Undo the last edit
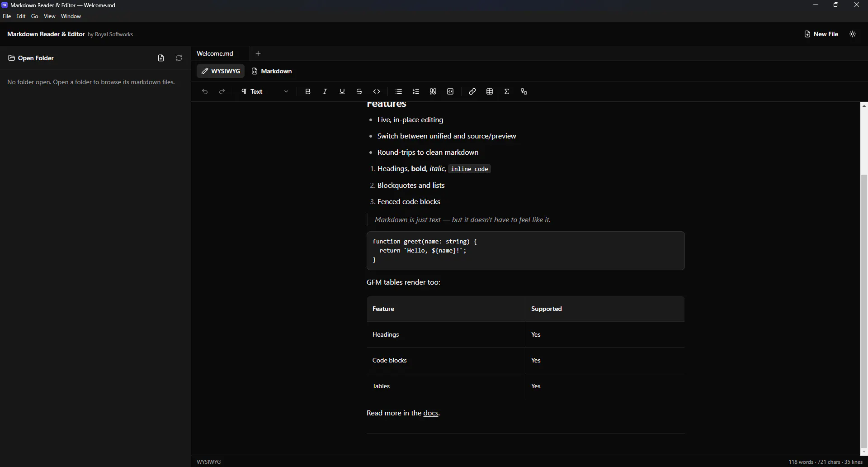The height and width of the screenshot is (467, 868). pos(205,92)
